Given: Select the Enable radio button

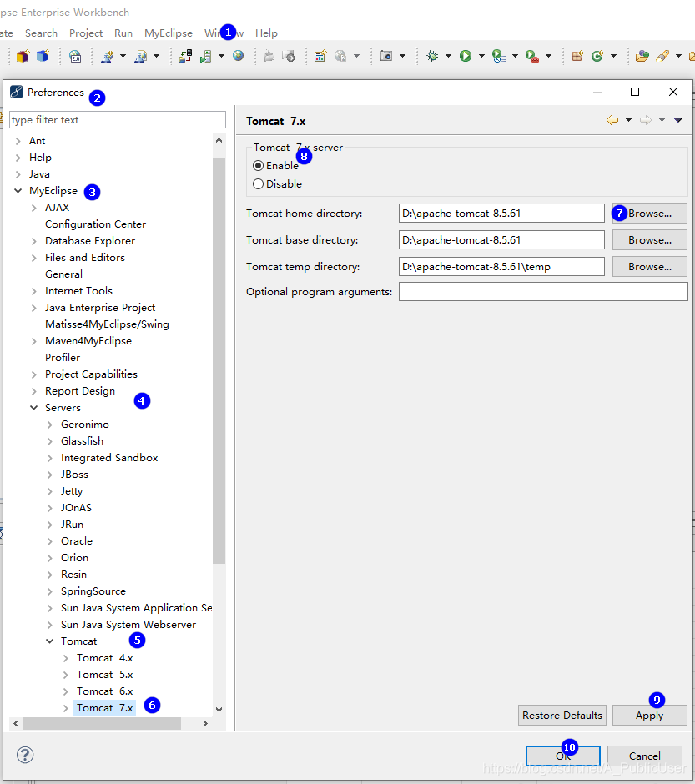Looking at the screenshot, I should [258, 165].
